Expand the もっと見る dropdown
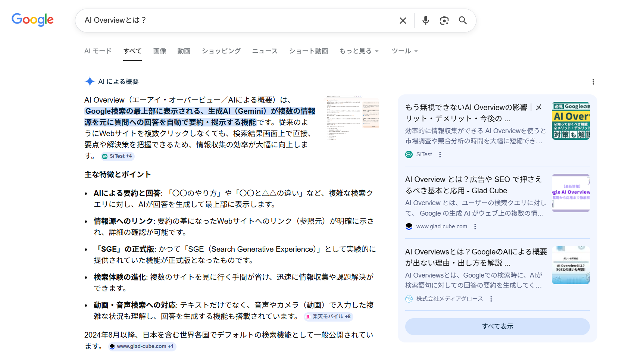This screenshot has height=357, width=644. [x=359, y=51]
